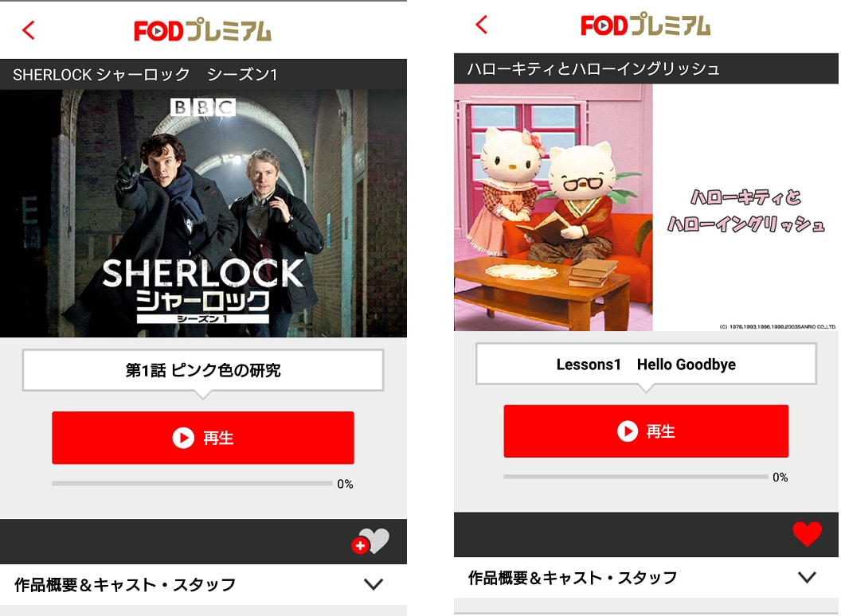Click the 再生 text on Hello Kitty button
Image resolution: width=841 pixels, height=616 pixels.
(660, 431)
